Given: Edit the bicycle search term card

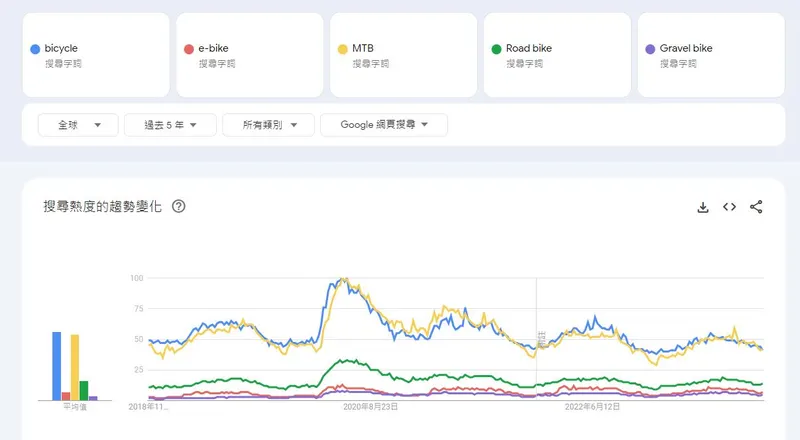Looking at the screenshot, I should coord(95,55).
